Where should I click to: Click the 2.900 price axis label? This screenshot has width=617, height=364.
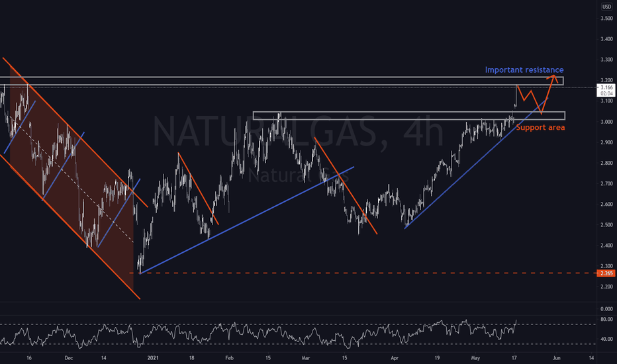coord(606,142)
